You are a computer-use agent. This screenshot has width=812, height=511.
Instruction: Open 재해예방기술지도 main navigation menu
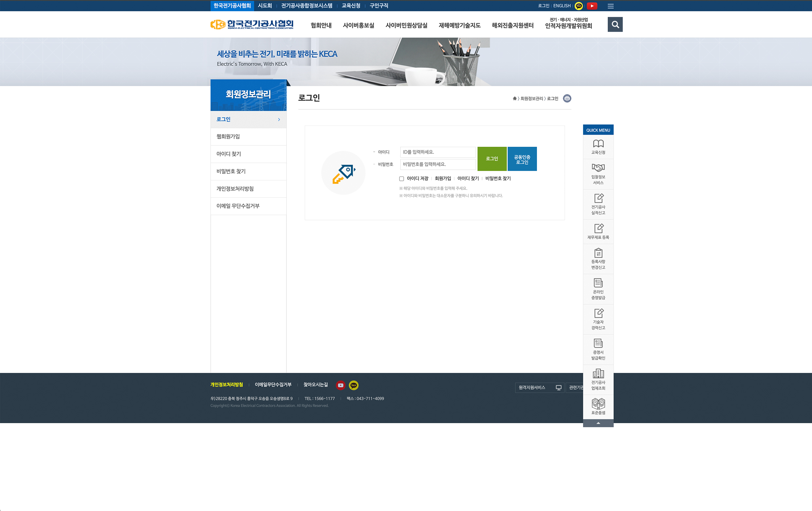(459, 25)
